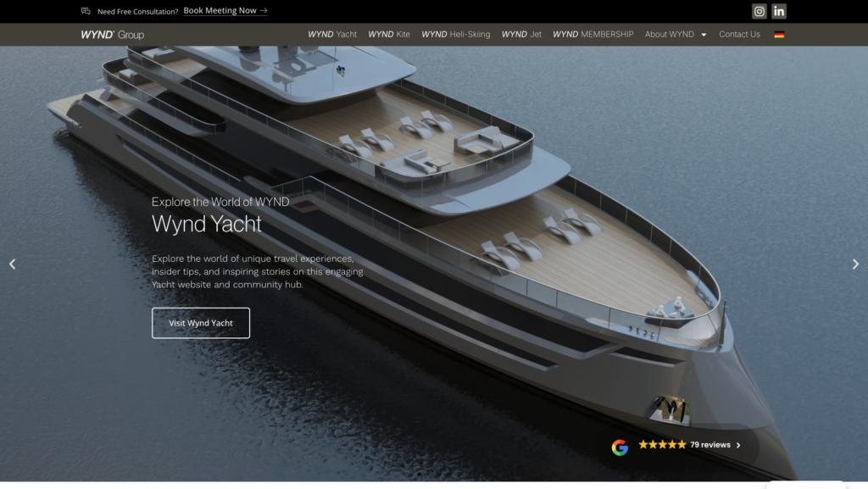Click the consultation chat icon in top bar
This screenshot has height=489, width=868.
tap(86, 11)
